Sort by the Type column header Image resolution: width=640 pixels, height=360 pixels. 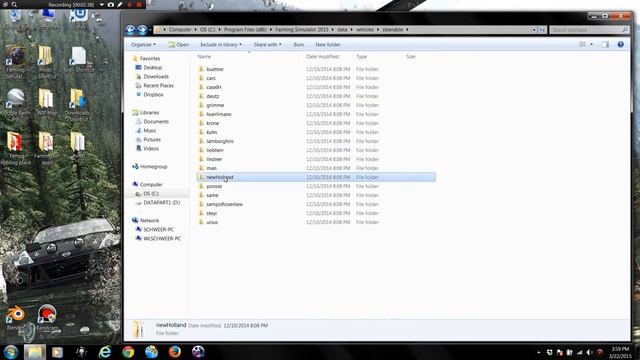361,57
